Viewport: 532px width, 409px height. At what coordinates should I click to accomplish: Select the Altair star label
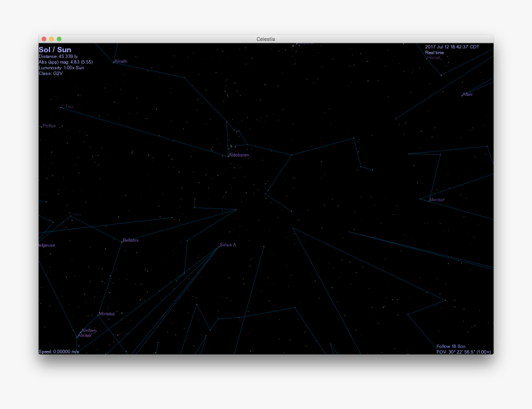pyautogui.click(x=467, y=94)
